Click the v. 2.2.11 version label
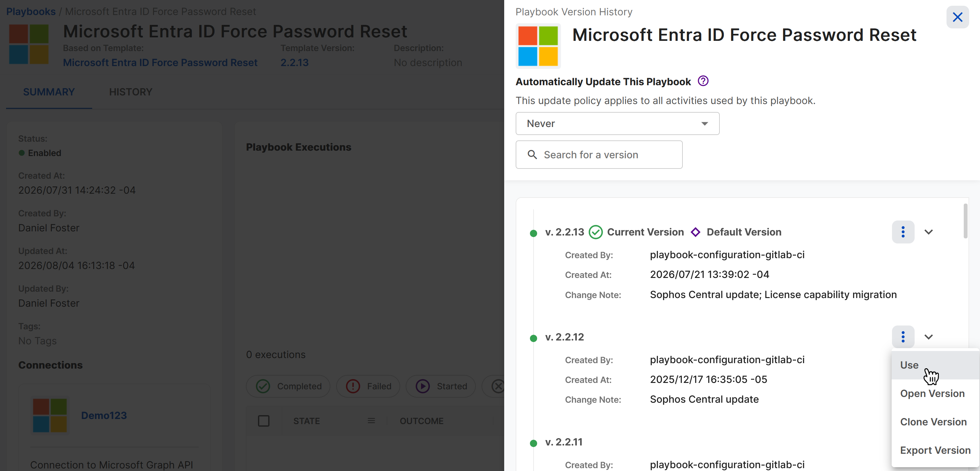 pos(564,442)
